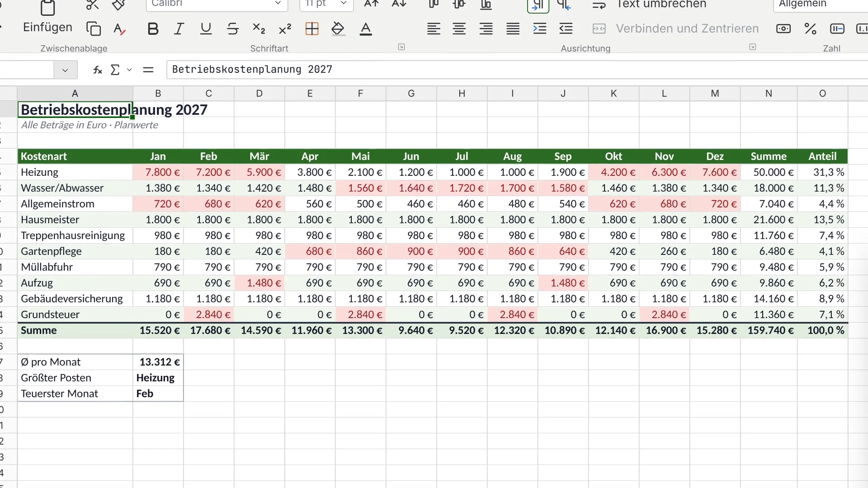Screen dimensions: 868x488
Task: Toggle bold formatting
Action: (x=153, y=29)
